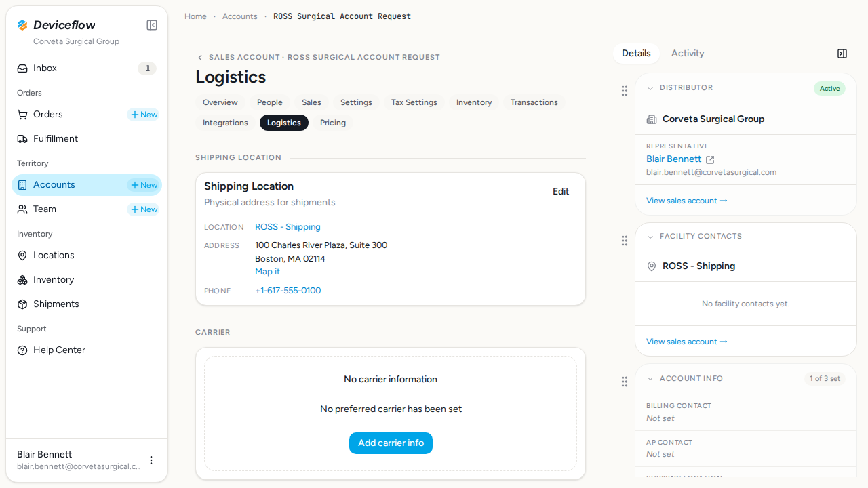868x488 pixels.
Task: Create new order via New button
Action: pyautogui.click(x=144, y=115)
